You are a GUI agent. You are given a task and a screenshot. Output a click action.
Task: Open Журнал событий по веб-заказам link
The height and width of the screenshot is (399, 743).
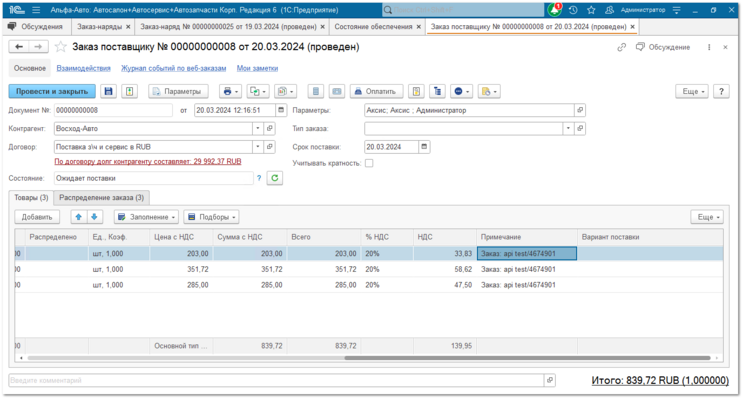[173, 68]
